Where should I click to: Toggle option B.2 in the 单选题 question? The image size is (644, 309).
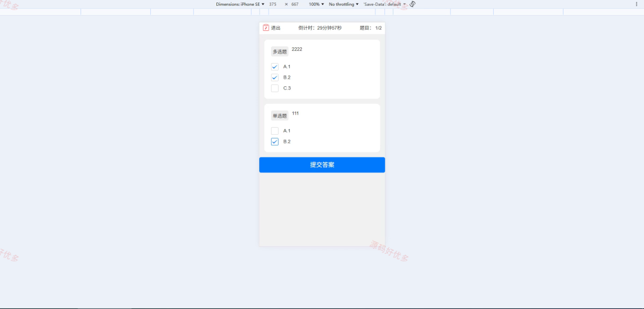pos(275,142)
